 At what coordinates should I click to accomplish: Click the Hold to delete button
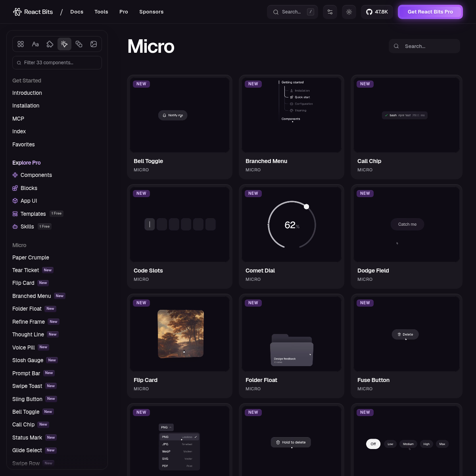point(291,442)
